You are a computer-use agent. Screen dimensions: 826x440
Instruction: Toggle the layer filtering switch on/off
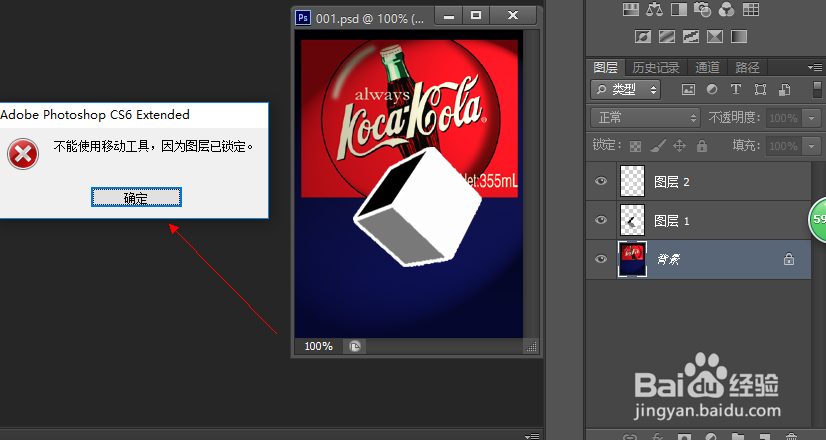[817, 89]
